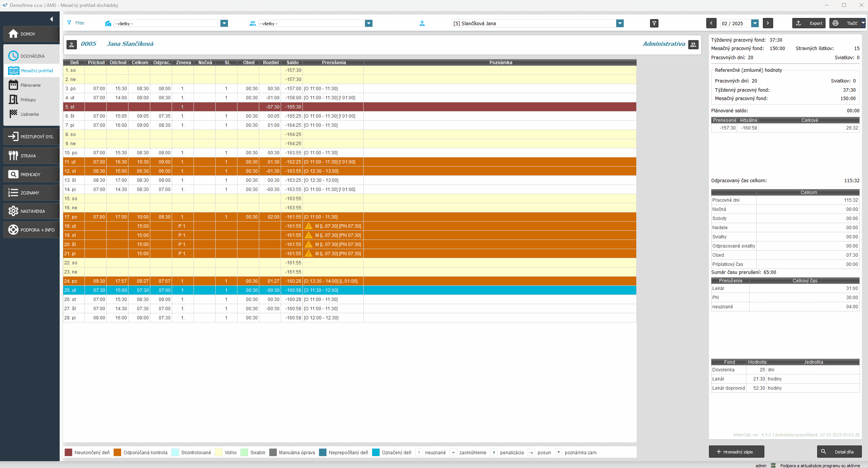Click the employee card icon near 0005

click(x=72, y=44)
